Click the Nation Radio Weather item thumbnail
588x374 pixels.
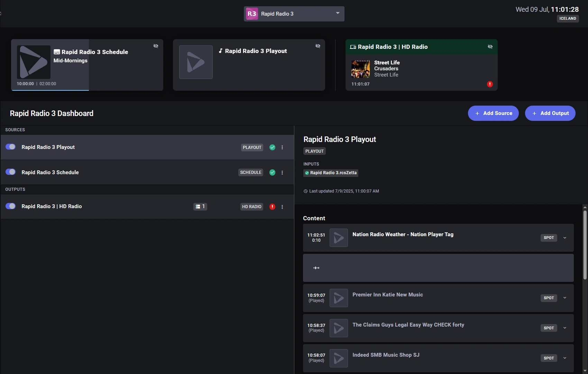(339, 238)
